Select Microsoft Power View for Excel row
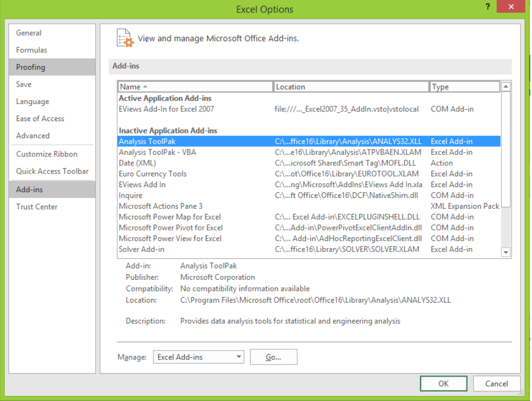The height and width of the screenshot is (401, 532). pyautogui.click(x=309, y=239)
